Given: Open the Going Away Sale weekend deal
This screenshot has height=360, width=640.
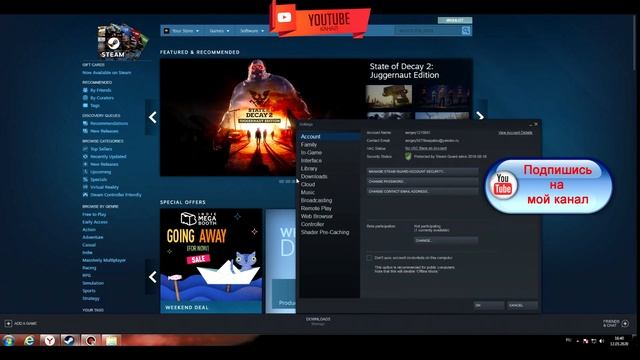Looking at the screenshot, I should [x=211, y=261].
